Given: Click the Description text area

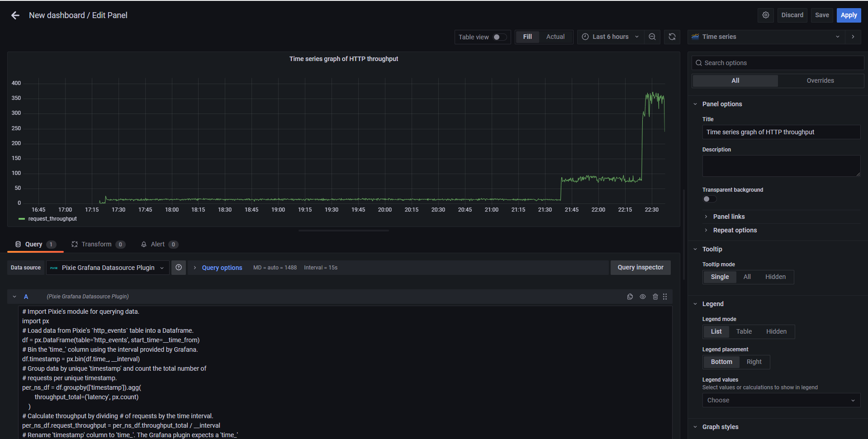Looking at the screenshot, I should coord(781,166).
